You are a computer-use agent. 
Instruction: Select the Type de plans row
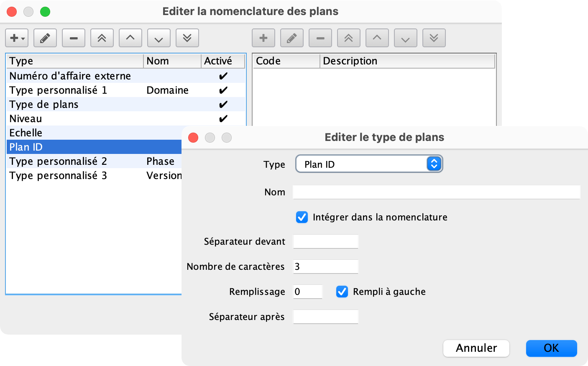tap(125, 104)
